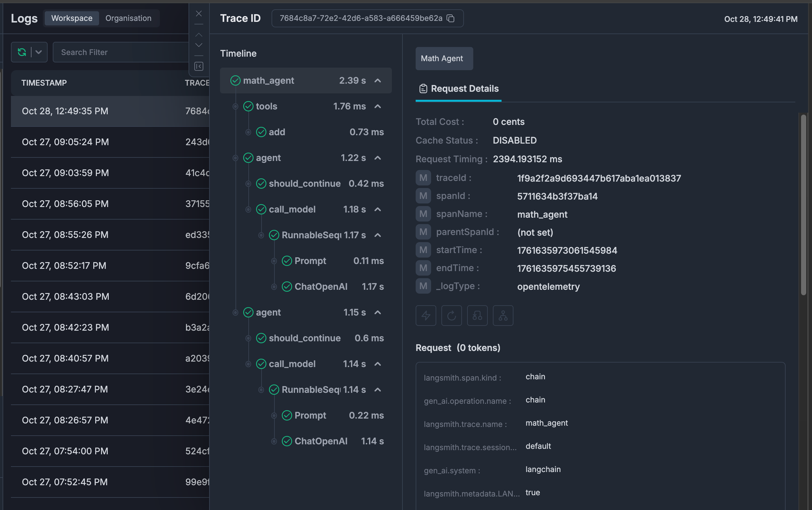Click the circular replay arrow icon
This screenshot has width=812, height=510.
tap(451, 315)
